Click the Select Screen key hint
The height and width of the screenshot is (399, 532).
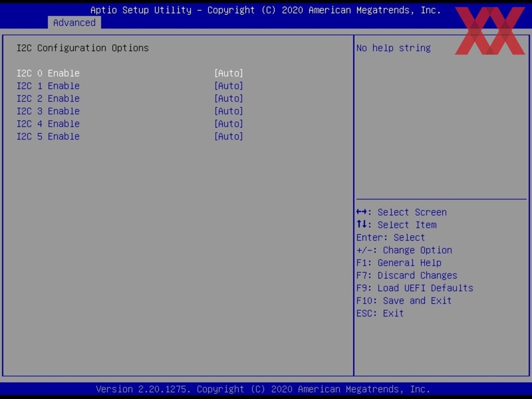click(x=401, y=212)
